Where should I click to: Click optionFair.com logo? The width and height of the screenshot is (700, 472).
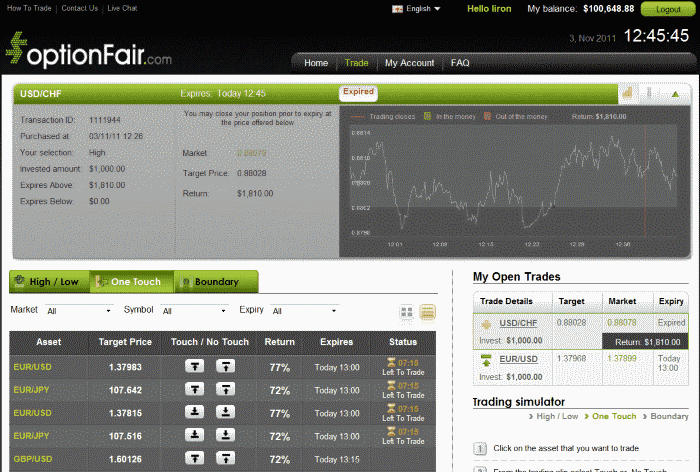[88, 50]
